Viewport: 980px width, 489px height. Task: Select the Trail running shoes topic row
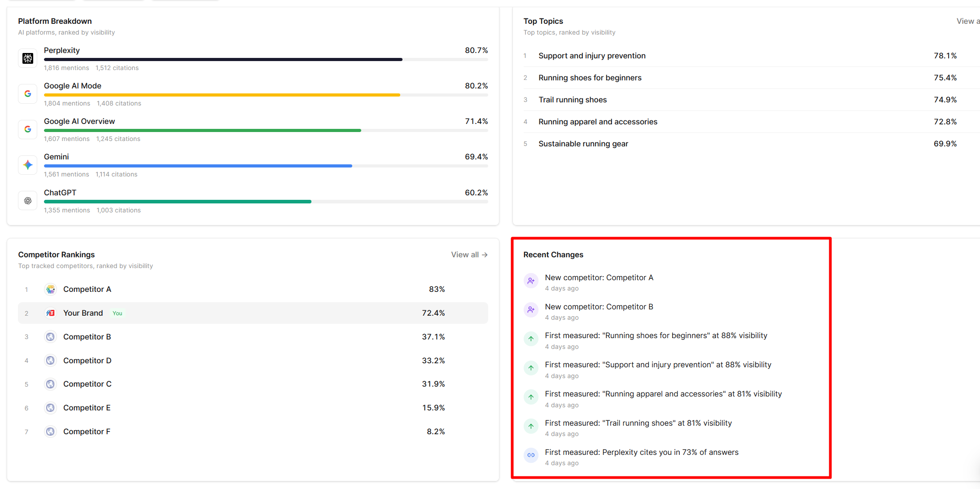(752, 100)
